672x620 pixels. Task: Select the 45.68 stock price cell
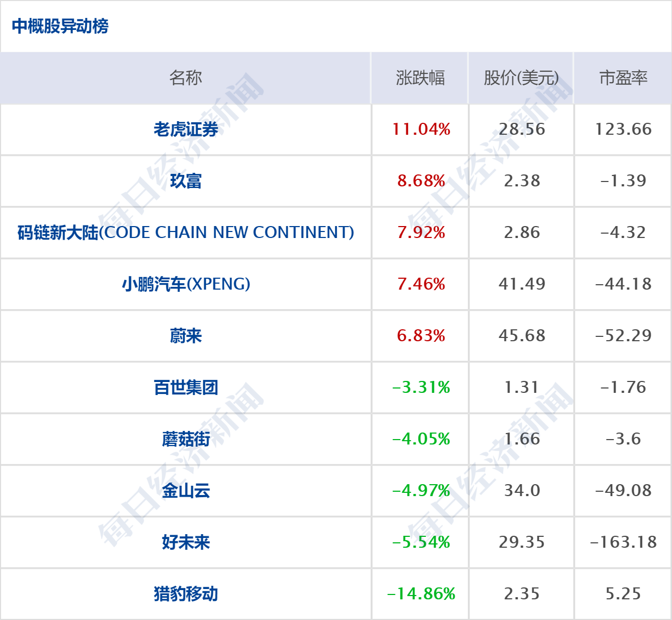tap(522, 336)
